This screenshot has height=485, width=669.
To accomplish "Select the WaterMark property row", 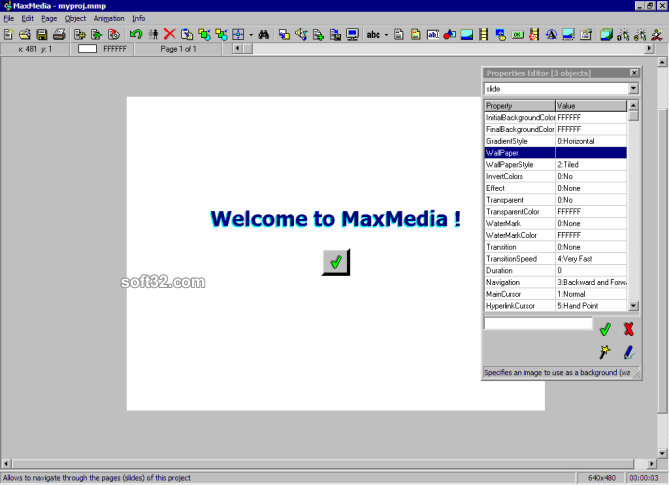I will (x=556, y=223).
